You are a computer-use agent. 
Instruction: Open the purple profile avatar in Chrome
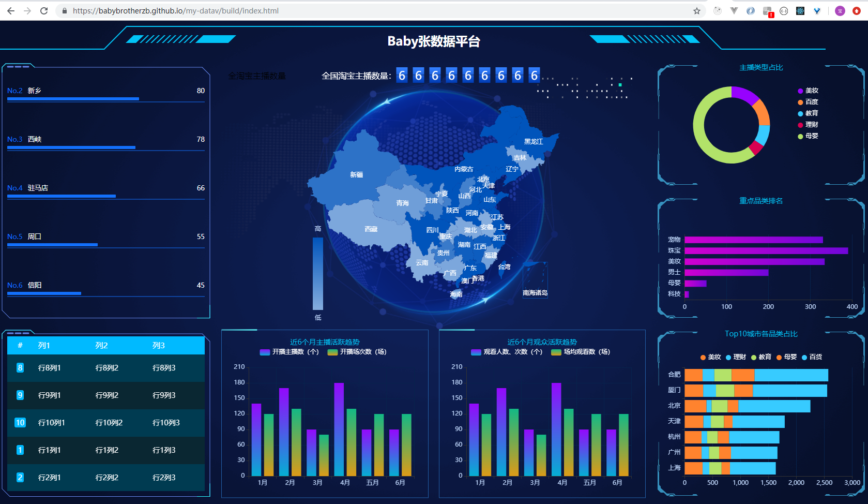840,11
